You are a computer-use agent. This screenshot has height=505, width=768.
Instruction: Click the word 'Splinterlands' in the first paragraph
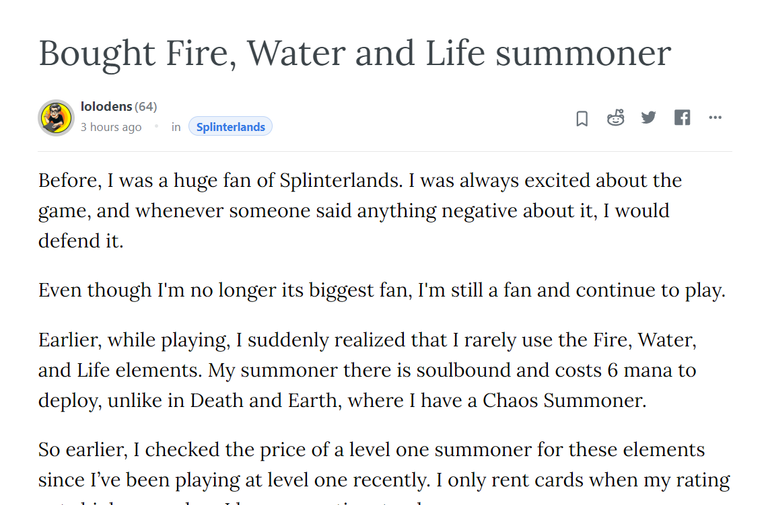[341, 181]
